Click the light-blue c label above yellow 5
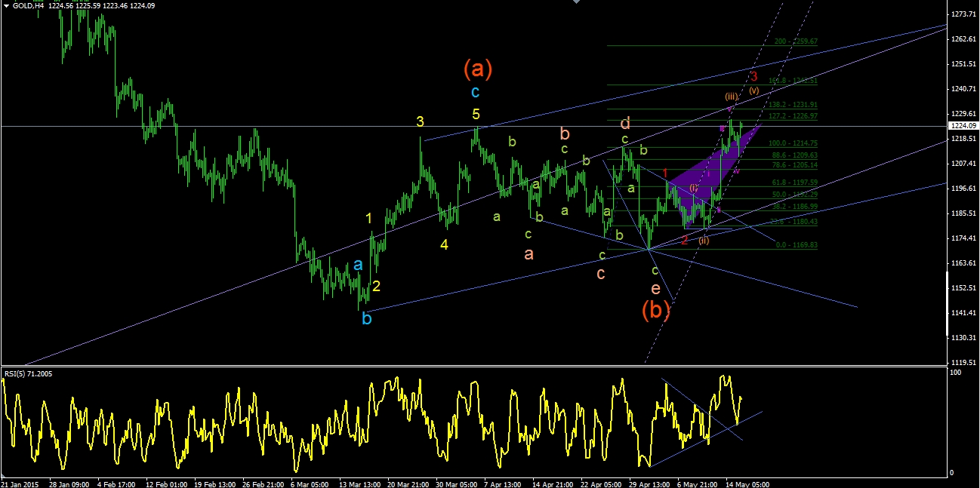This screenshot has height=488, width=980. tap(475, 92)
